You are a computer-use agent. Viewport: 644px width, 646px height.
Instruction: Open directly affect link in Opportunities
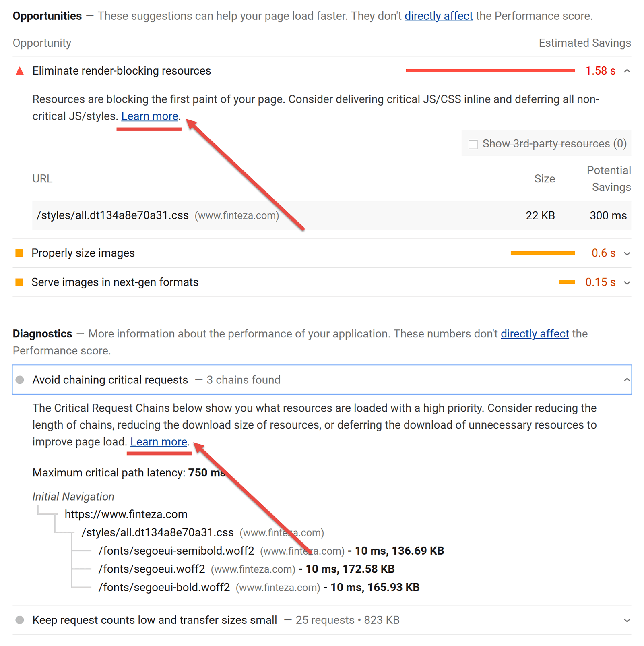tap(438, 16)
